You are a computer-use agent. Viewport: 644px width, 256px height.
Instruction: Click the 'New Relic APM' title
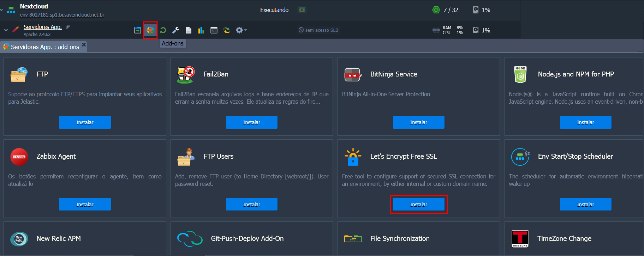(x=59, y=238)
